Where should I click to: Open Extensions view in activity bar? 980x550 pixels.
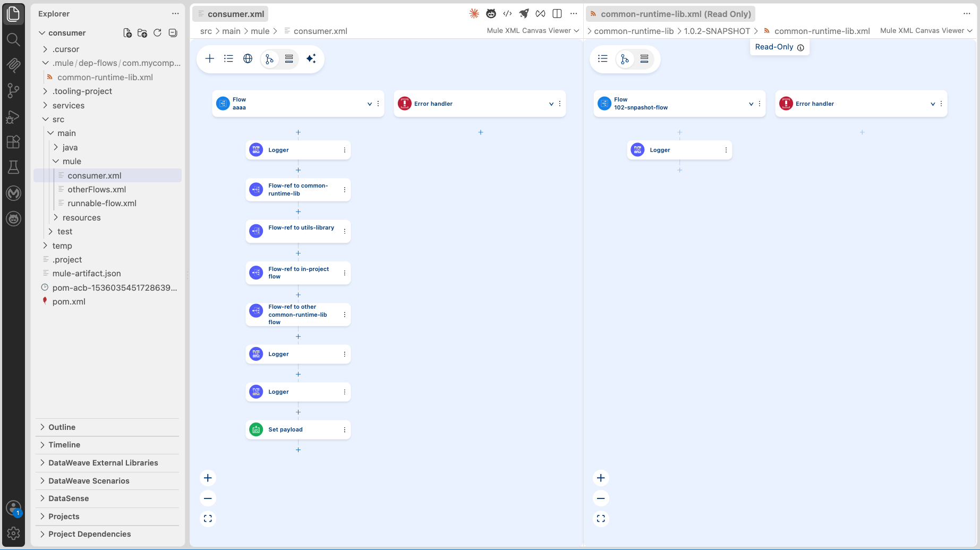click(x=13, y=142)
